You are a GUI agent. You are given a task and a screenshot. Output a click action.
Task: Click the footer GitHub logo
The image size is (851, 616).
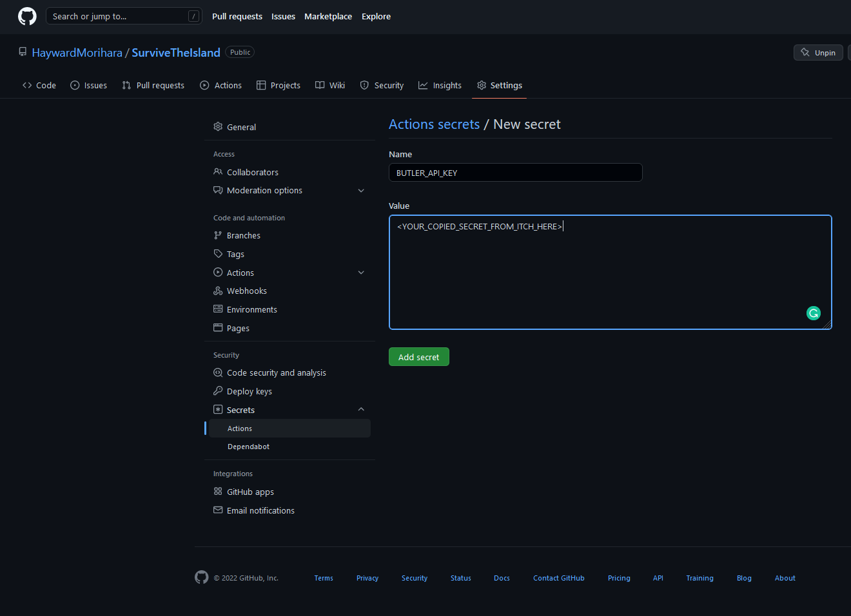202,577
